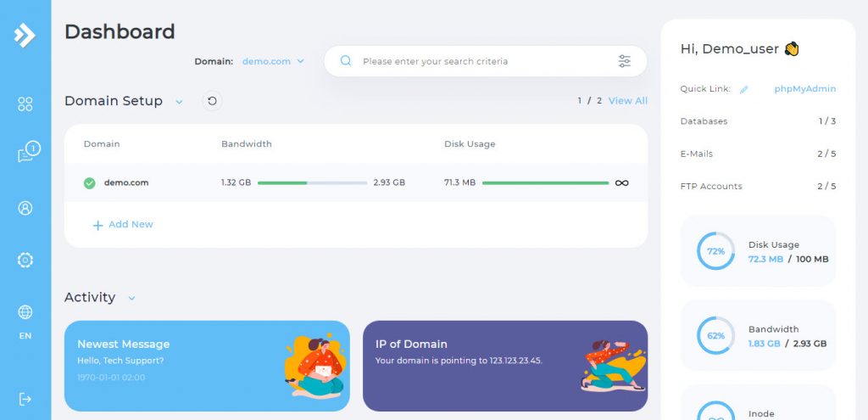Click the Databases 1 / 3 row
Image resolution: width=868 pixels, height=420 pixels.
[758, 121]
